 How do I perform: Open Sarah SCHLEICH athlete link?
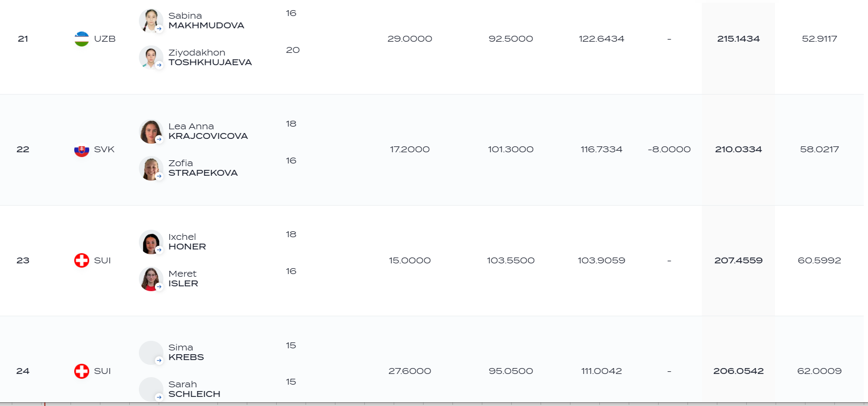click(x=194, y=389)
